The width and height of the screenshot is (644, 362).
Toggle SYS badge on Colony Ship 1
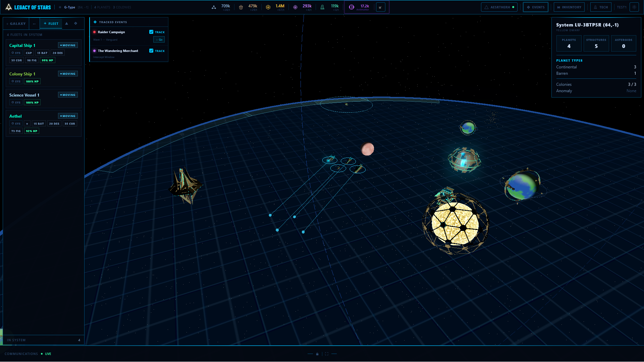point(16,81)
